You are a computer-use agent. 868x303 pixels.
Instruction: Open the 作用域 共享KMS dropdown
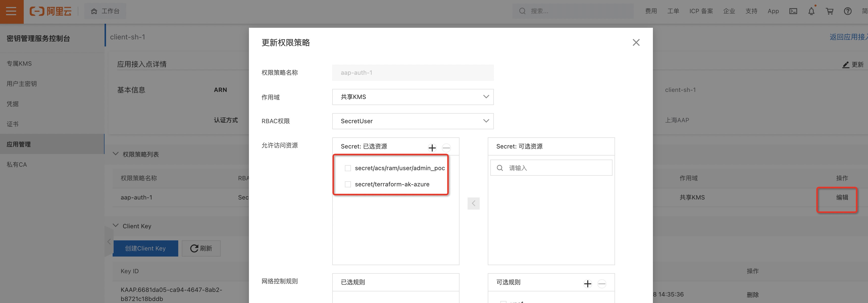(x=413, y=97)
